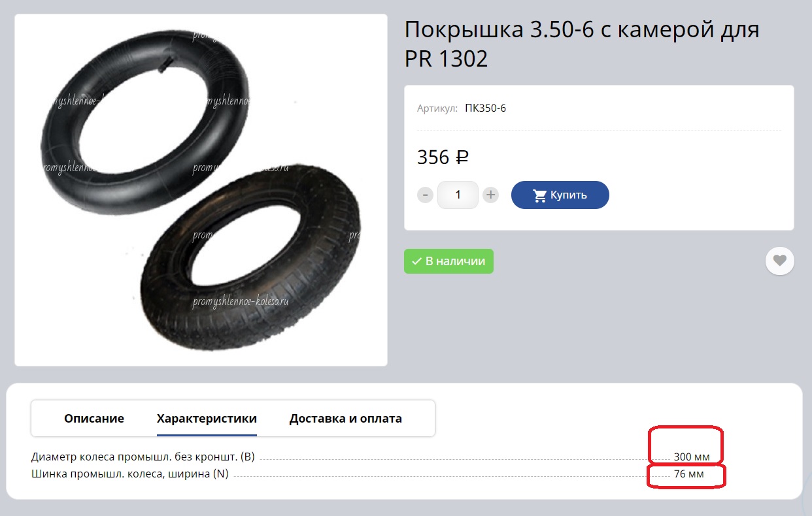This screenshot has width=812, height=516.
Task: Click the 300 мм diameter value
Action: 692,457
